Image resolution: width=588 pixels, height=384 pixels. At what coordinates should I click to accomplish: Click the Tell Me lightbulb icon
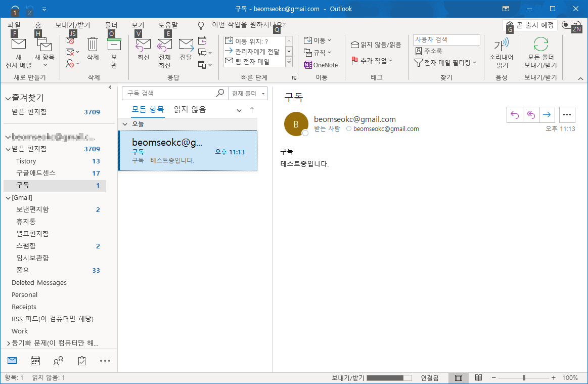tap(201, 25)
